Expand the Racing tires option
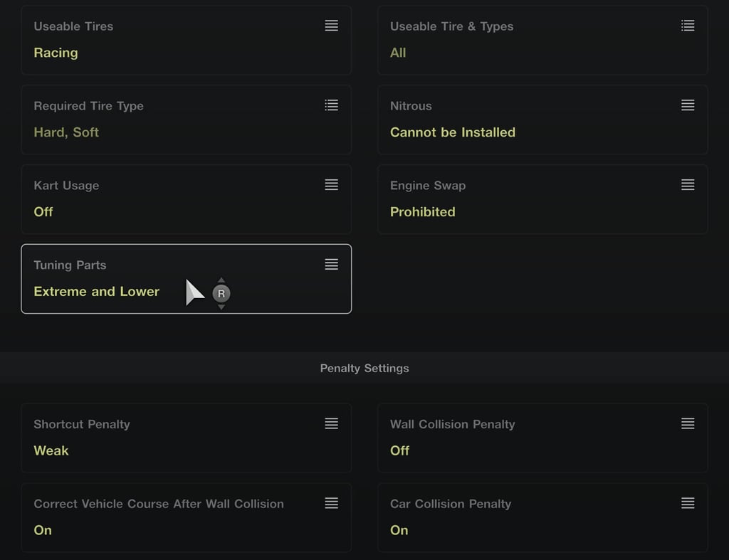The width and height of the screenshot is (729, 560). [x=56, y=53]
